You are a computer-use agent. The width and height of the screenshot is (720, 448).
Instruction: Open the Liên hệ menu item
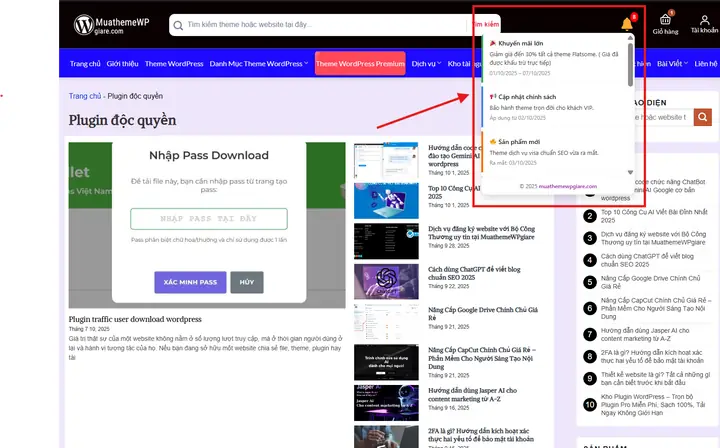[x=706, y=64]
